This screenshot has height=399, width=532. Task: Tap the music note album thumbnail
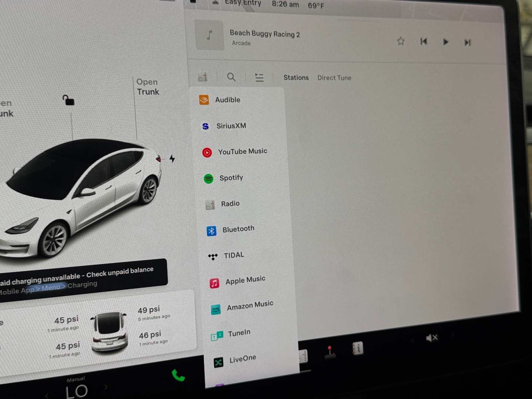pos(209,35)
